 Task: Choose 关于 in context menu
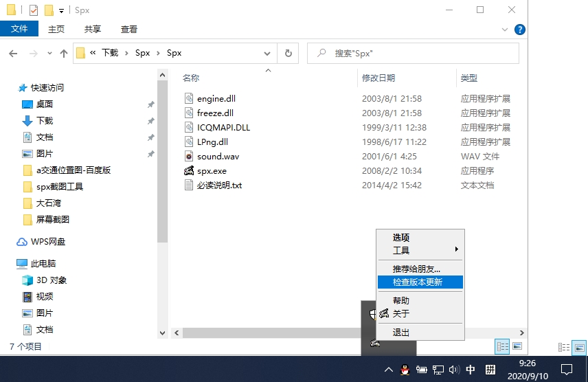point(420,313)
